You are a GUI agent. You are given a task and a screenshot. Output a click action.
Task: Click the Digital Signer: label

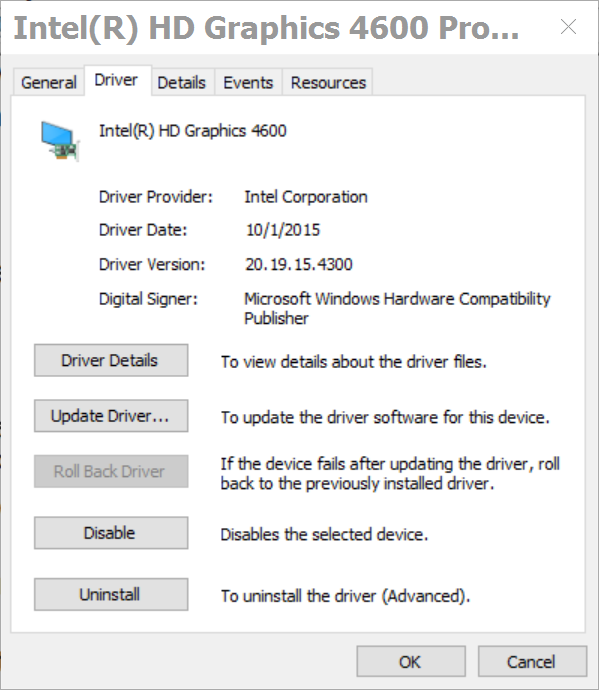coord(148,299)
